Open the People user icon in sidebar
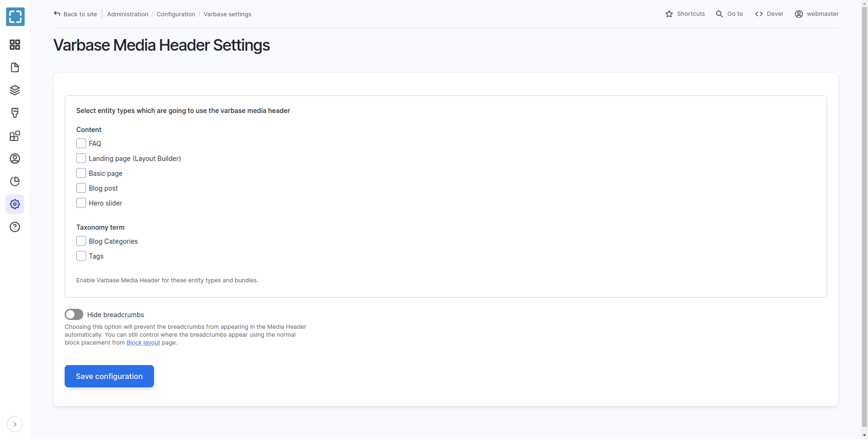868x439 pixels. [x=15, y=159]
